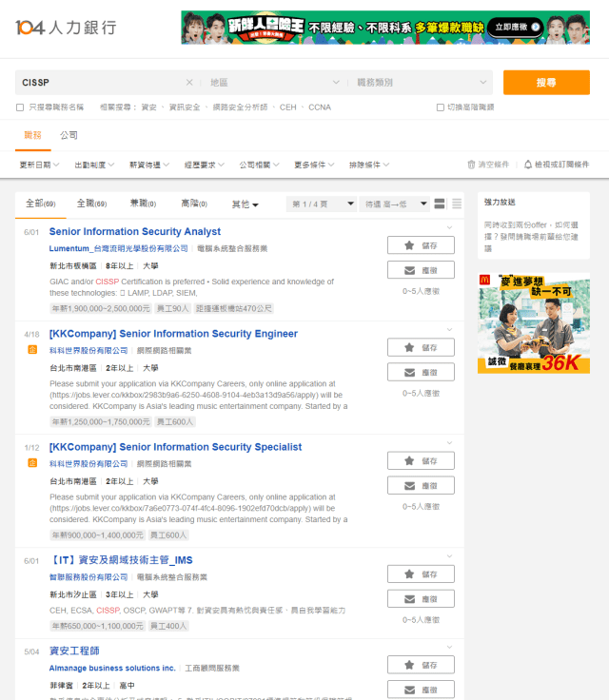Switch to the 公司 tab
Image resolution: width=609 pixels, height=700 pixels.
[x=69, y=136]
